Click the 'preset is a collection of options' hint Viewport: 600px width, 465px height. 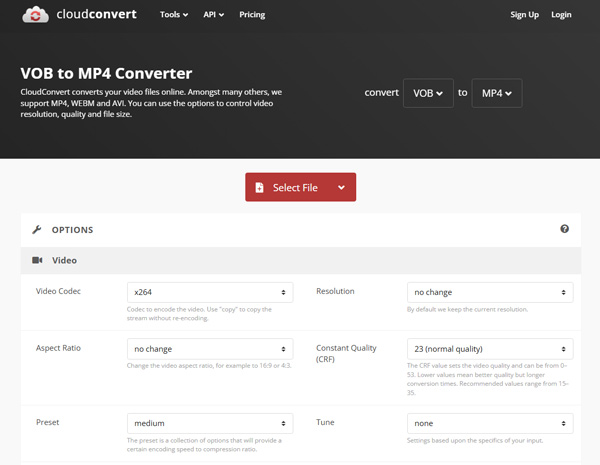(204, 445)
